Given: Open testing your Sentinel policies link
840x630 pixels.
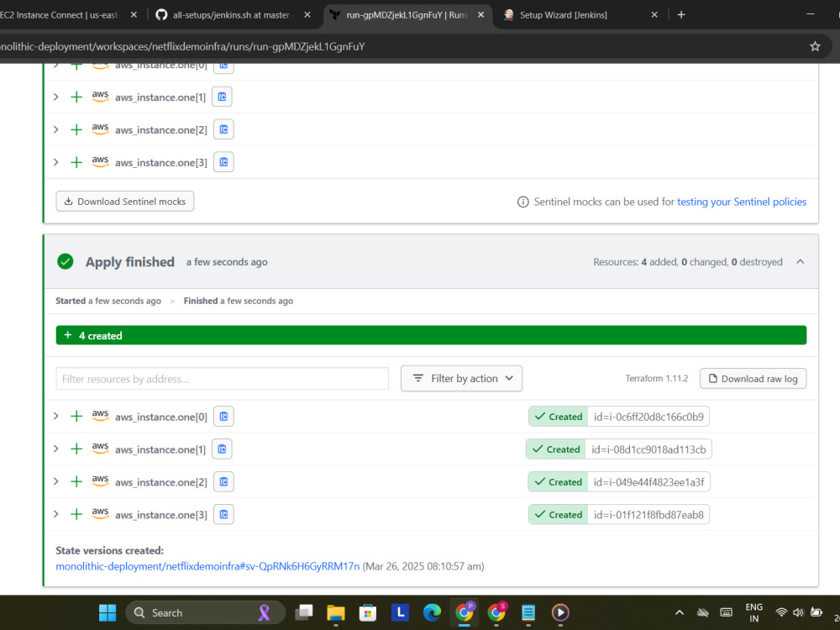Looking at the screenshot, I should 742,202.
